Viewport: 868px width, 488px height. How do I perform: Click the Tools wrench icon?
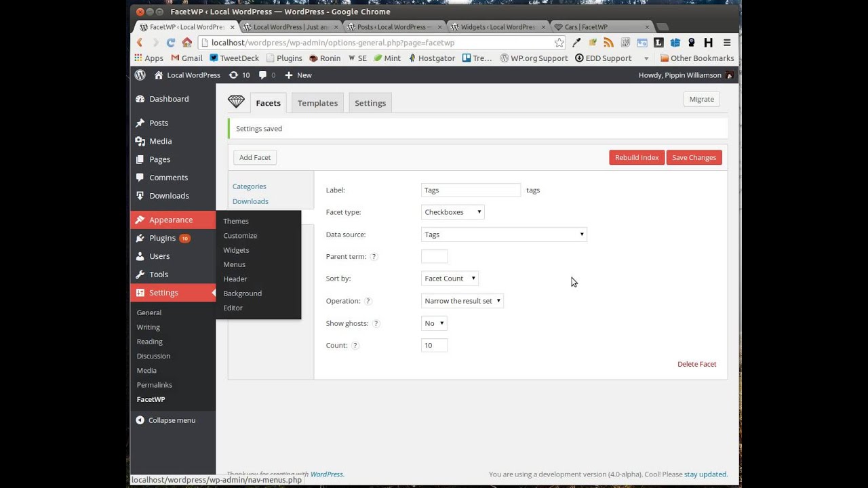140,274
